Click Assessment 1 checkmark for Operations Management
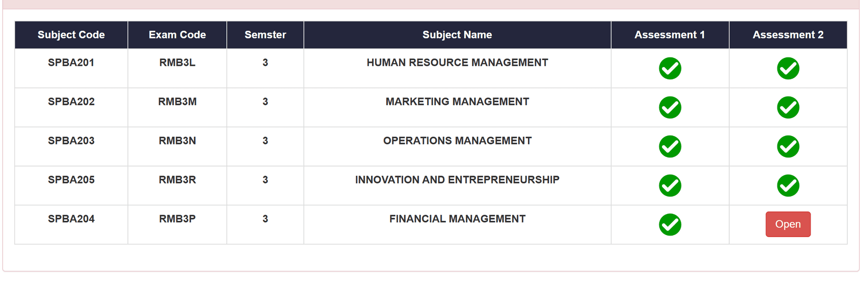The width and height of the screenshot is (868, 299). [670, 147]
